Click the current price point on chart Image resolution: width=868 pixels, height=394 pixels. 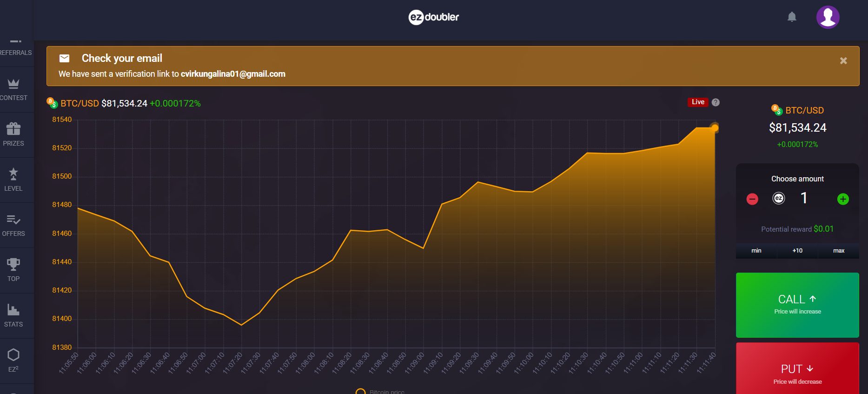[x=715, y=127]
